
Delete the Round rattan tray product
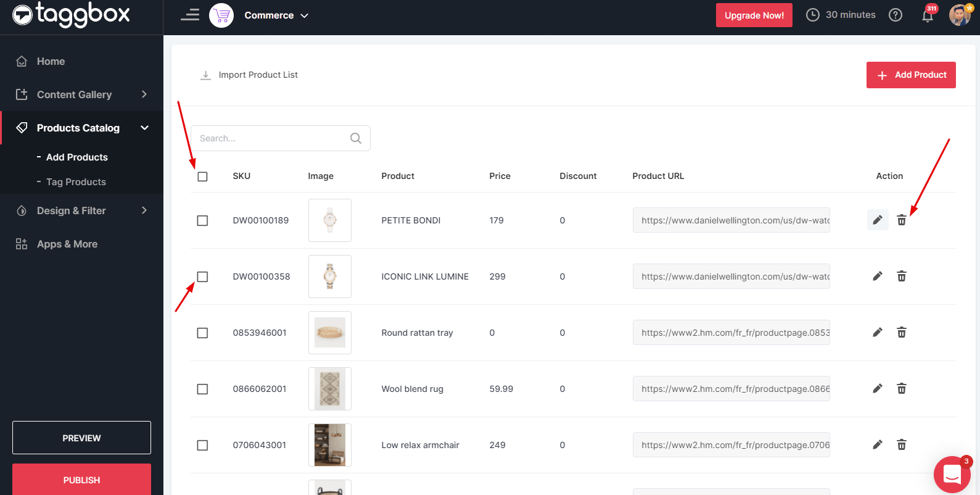[901, 333]
